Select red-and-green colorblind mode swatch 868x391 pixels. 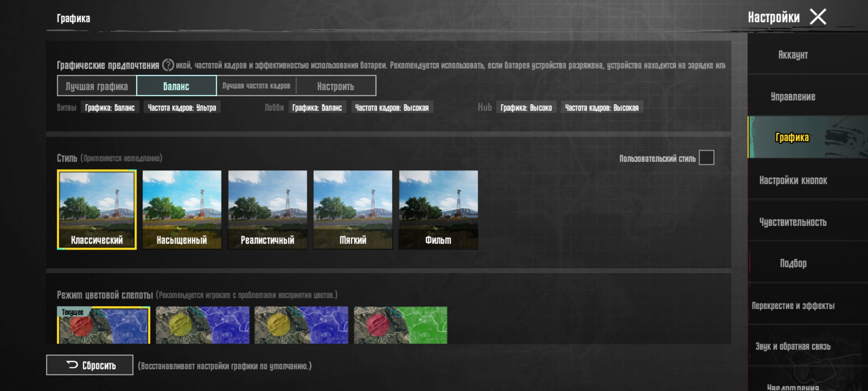coord(400,325)
